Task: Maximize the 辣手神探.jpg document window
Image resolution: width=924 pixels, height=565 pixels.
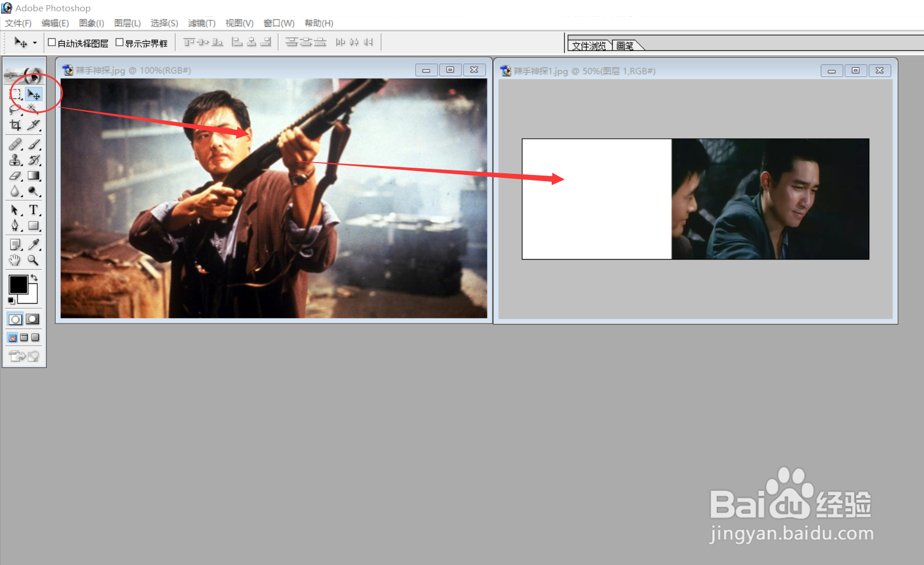Action: [x=450, y=70]
